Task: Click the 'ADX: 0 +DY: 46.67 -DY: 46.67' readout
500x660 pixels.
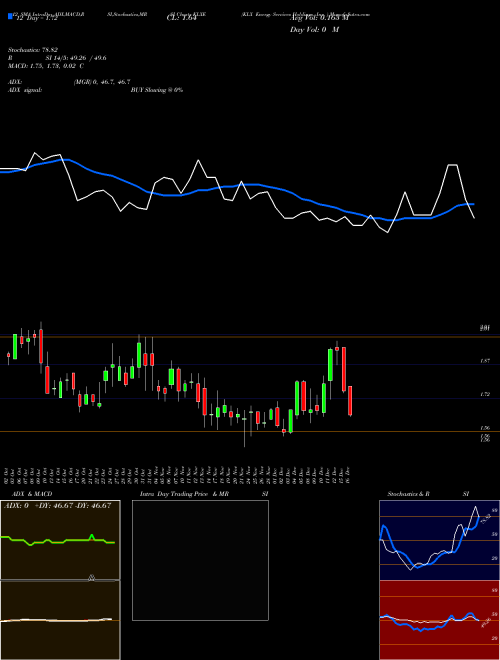Action: click(58, 506)
